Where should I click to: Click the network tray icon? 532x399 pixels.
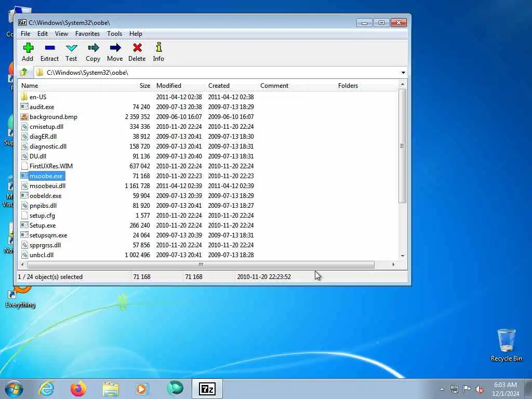pos(454,389)
